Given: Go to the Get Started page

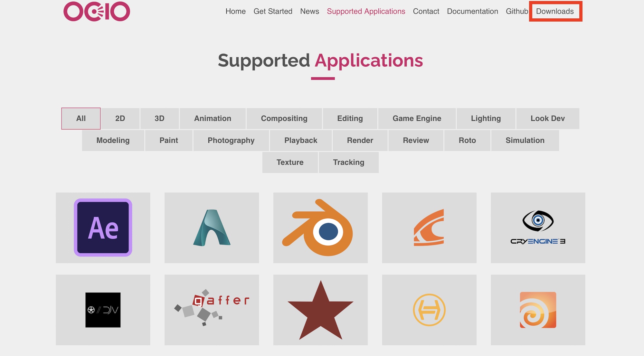Looking at the screenshot, I should coord(273,12).
